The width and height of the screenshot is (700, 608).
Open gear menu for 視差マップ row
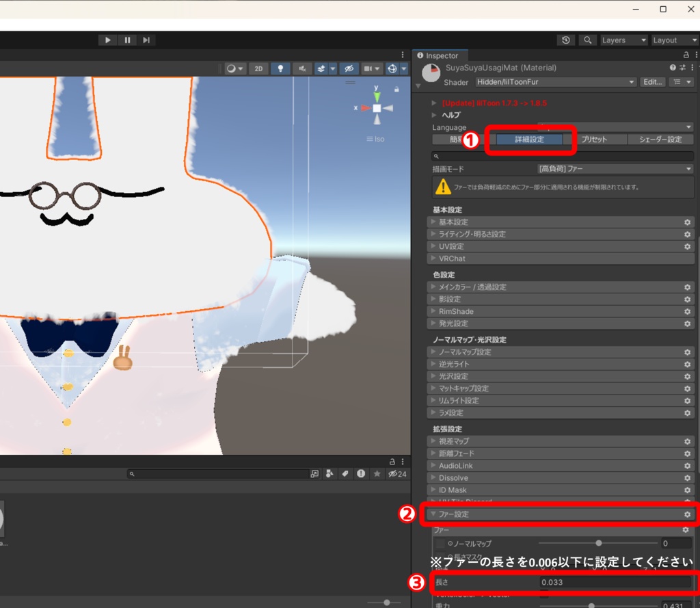pyautogui.click(x=688, y=441)
